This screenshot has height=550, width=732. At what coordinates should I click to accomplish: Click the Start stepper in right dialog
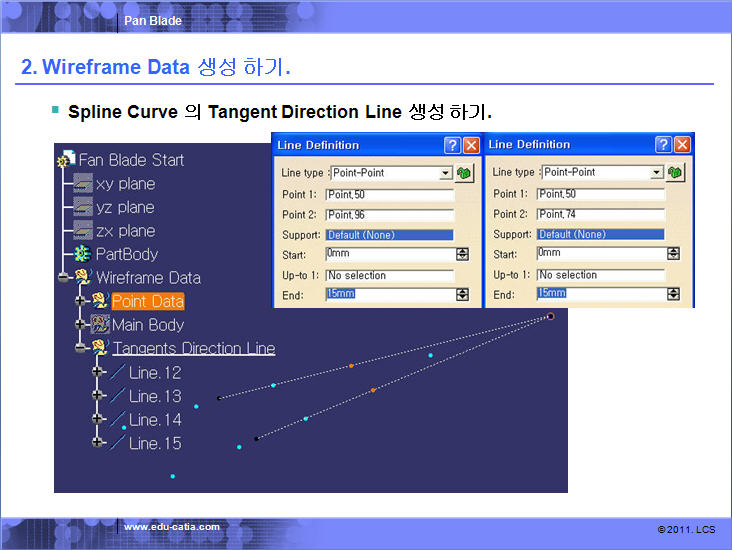tap(673, 254)
